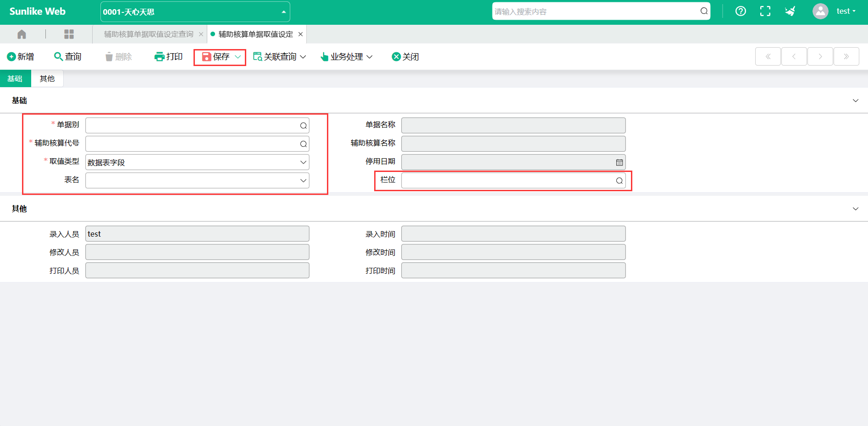Close the 辅助核算单据取值设定查询 tab
The height and width of the screenshot is (426, 868).
point(201,34)
